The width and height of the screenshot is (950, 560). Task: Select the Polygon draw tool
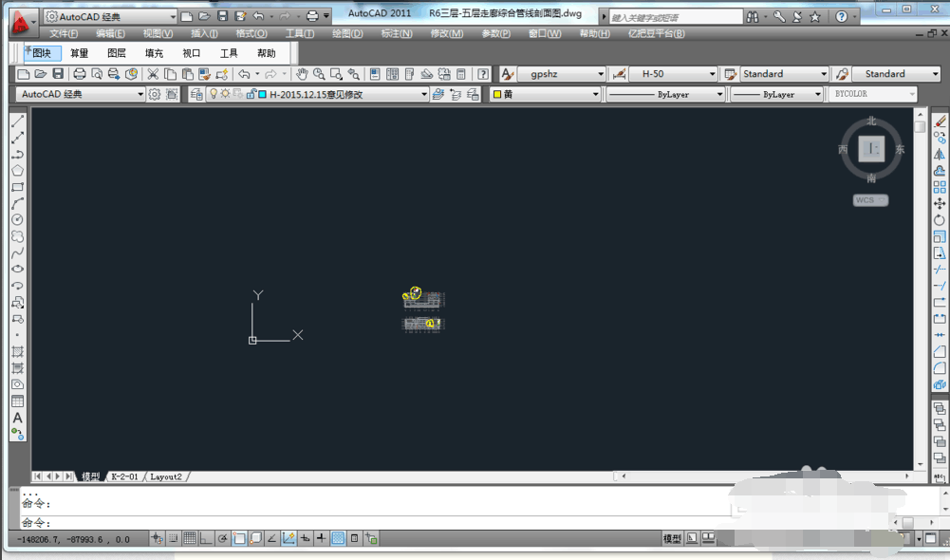18,170
